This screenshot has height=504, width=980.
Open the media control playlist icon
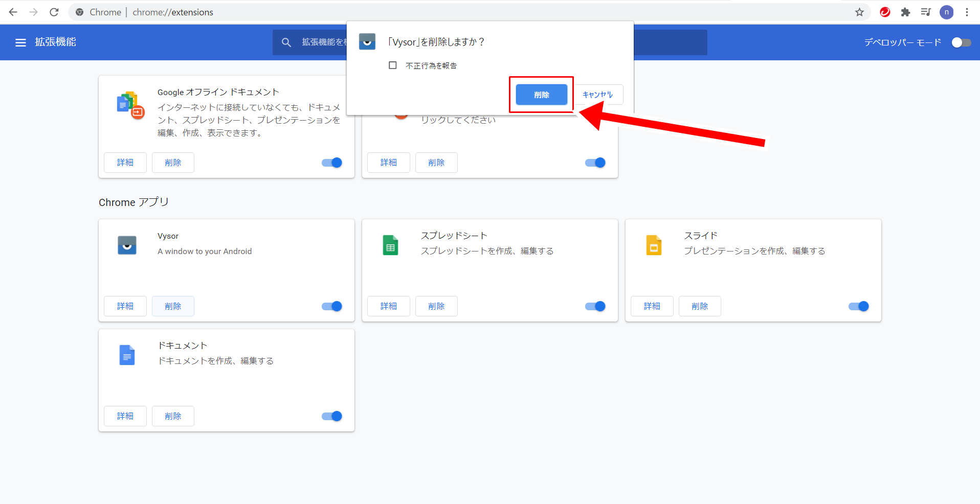coord(926,12)
